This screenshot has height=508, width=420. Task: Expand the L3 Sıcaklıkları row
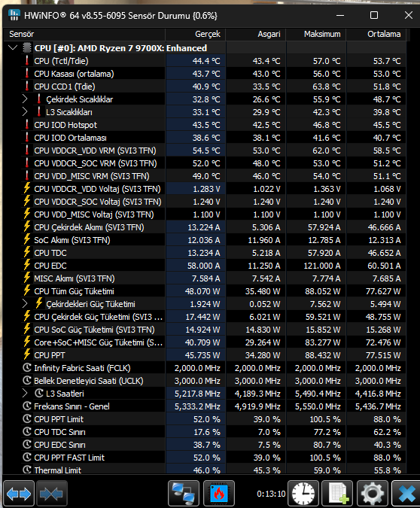(x=25, y=112)
